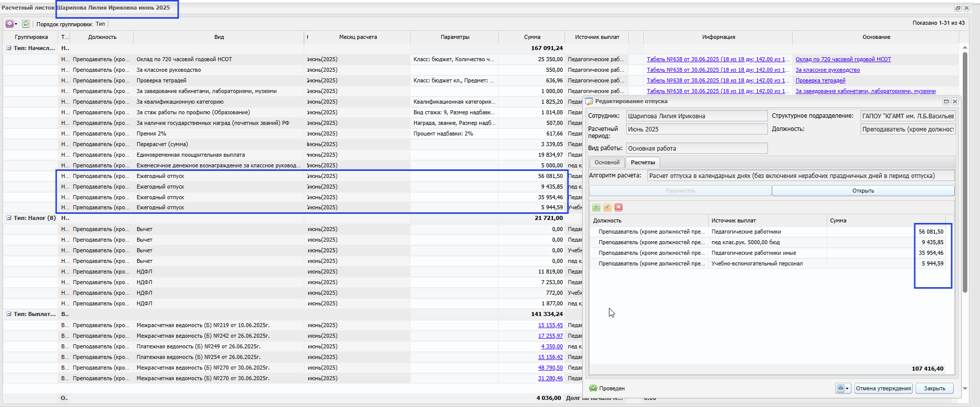This screenshot has width=980, height=407.
Task: Click the Вид работы field Основная работа
Action: (697, 148)
